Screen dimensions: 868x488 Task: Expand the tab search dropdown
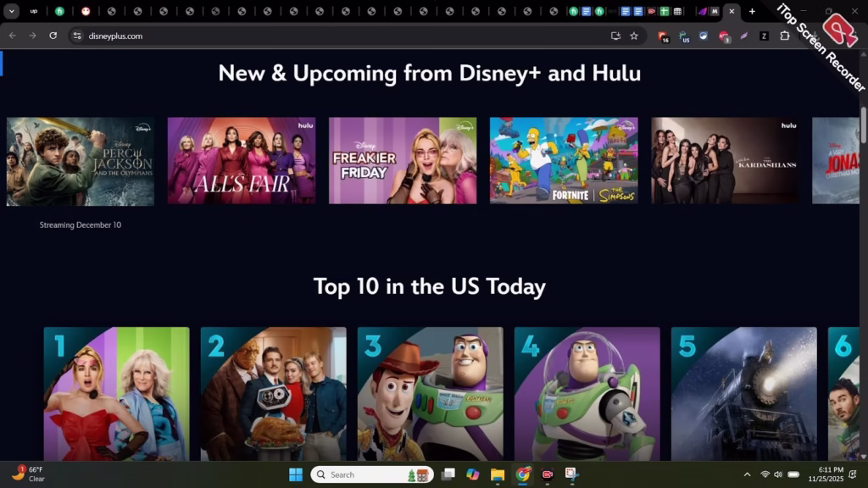(11, 11)
